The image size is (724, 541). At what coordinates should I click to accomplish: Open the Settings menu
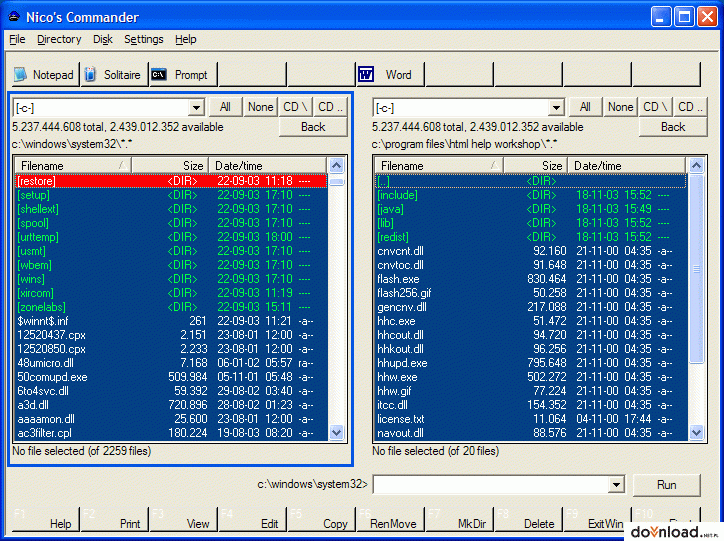pos(144,39)
